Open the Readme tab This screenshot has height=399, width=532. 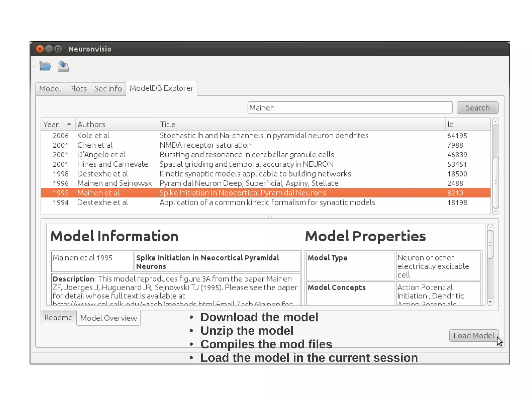58,317
